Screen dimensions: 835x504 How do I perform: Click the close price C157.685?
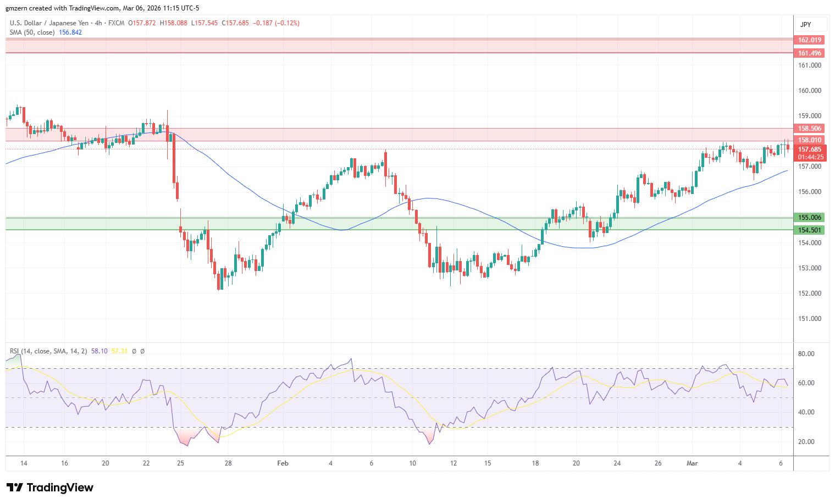pyautogui.click(x=235, y=23)
